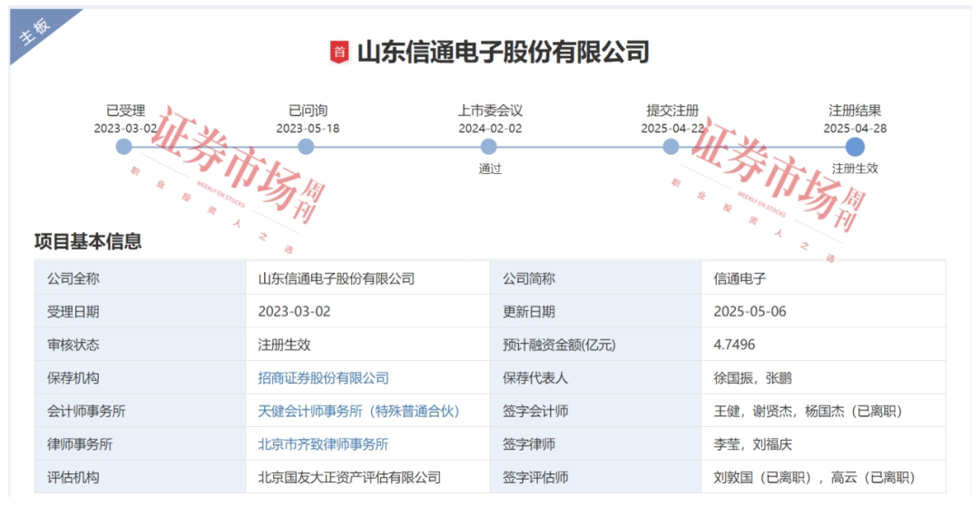This screenshot has width=980, height=506.
Task: Select the 上市委会议 timeline node
Action: tap(489, 147)
